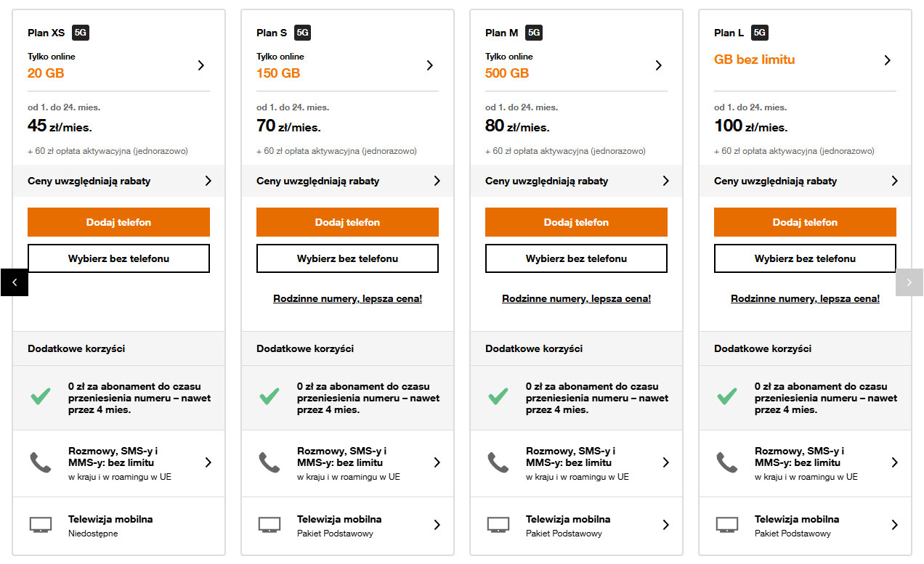
Task: Click the TV icon in Plan L
Action: [x=727, y=524]
